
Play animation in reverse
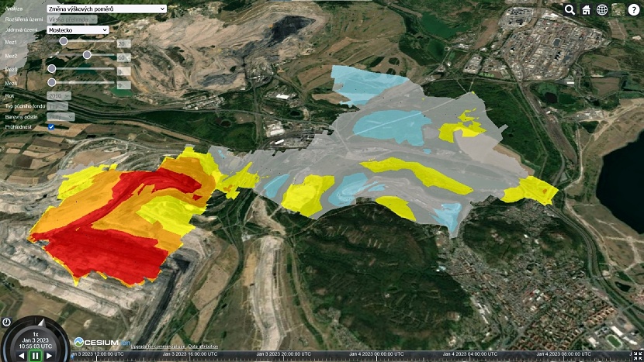(x=22, y=356)
